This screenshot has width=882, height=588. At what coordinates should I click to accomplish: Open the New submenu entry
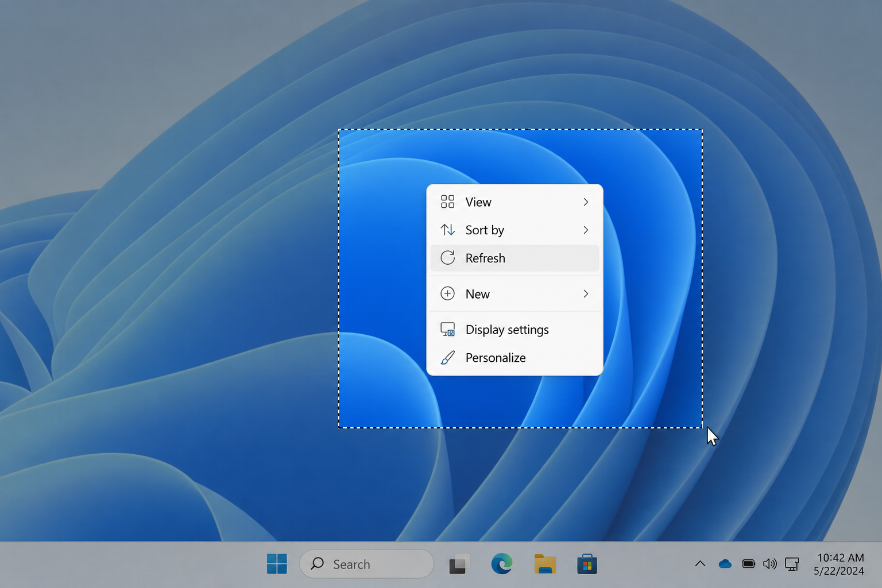(514, 294)
